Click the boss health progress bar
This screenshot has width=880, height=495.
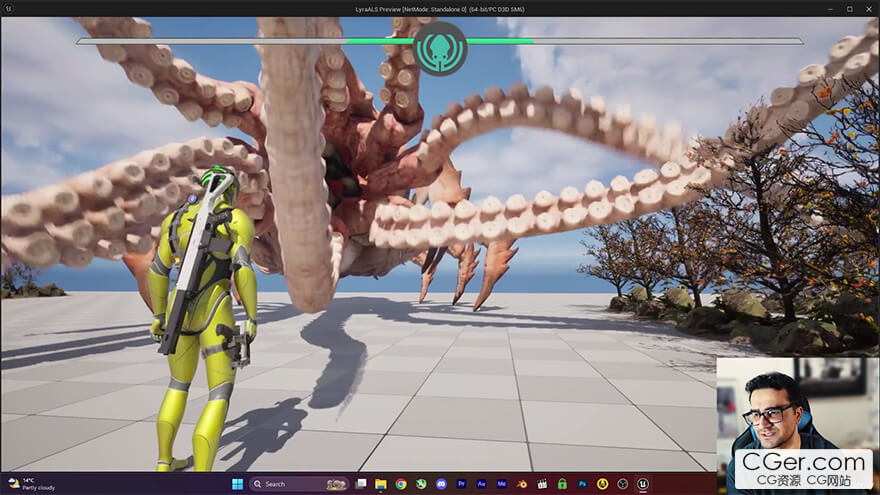tap(440, 42)
